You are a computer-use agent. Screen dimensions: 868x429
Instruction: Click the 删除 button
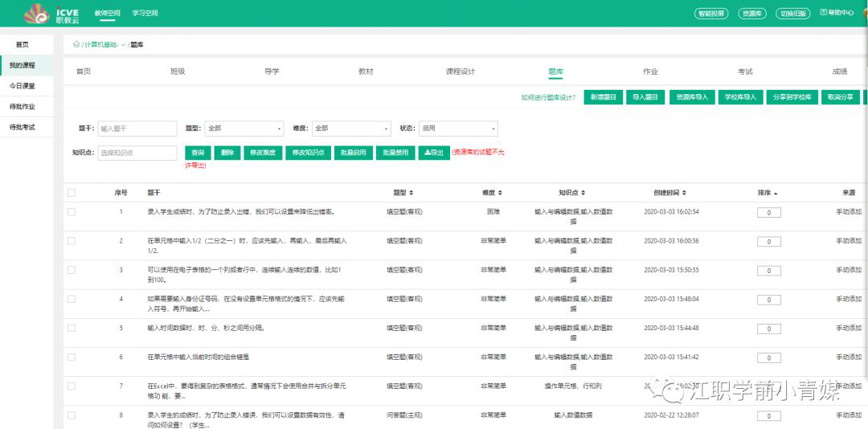coord(227,153)
